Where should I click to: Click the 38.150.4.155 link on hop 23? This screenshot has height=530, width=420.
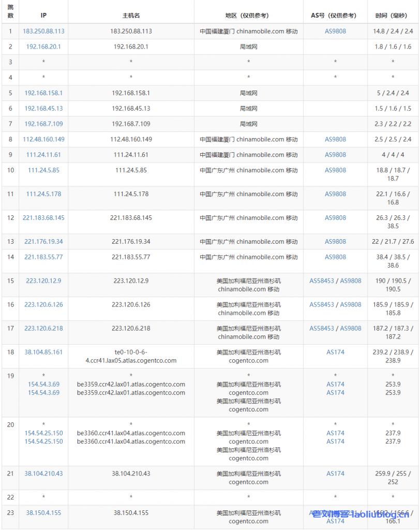pos(43,512)
